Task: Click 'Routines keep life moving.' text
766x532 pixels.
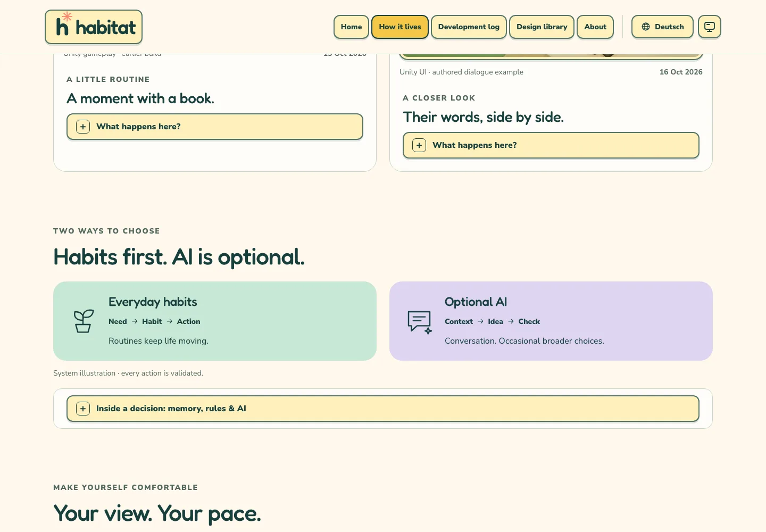Action: pyautogui.click(x=159, y=341)
